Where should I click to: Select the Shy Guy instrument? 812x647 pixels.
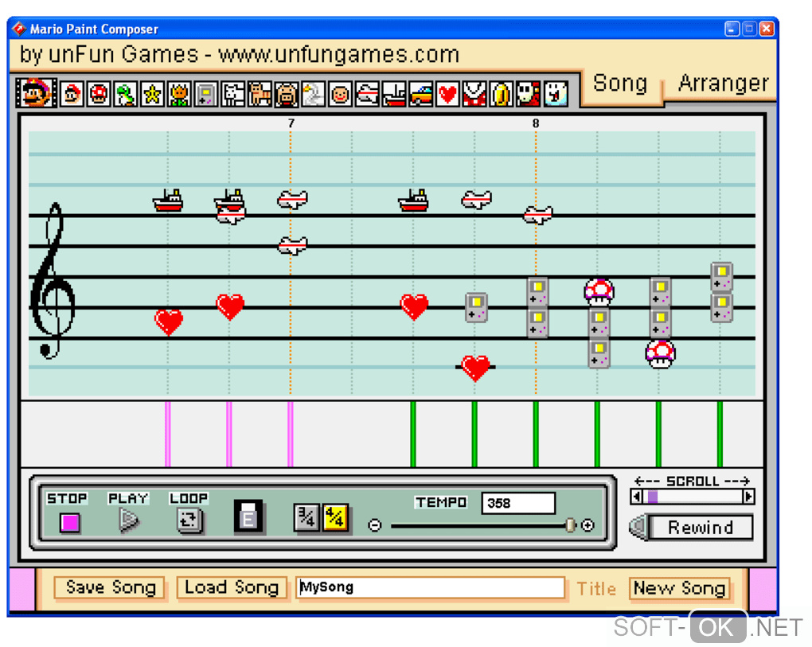coord(529,94)
